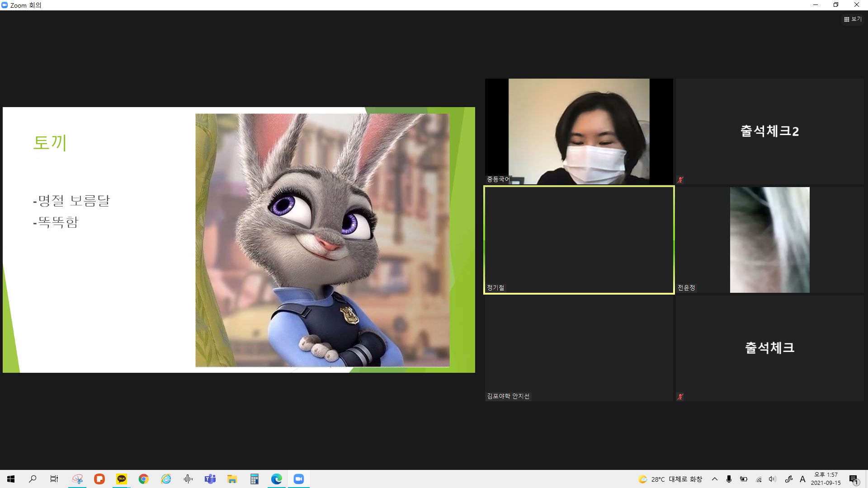Screen dimensions: 868x488
Task: Click the -똑똑함 slide text
Action: click(56, 222)
